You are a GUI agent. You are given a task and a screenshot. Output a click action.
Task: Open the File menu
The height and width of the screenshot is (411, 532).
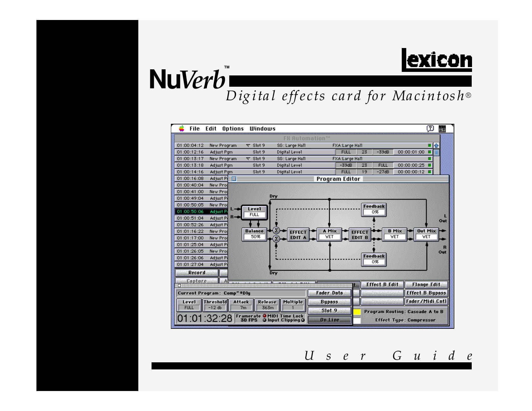point(194,129)
